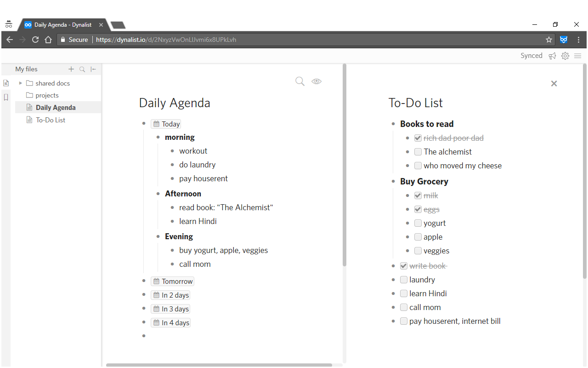This screenshot has width=588, height=368.
Task: Click the bullet beside the Today item
Action: tap(144, 124)
